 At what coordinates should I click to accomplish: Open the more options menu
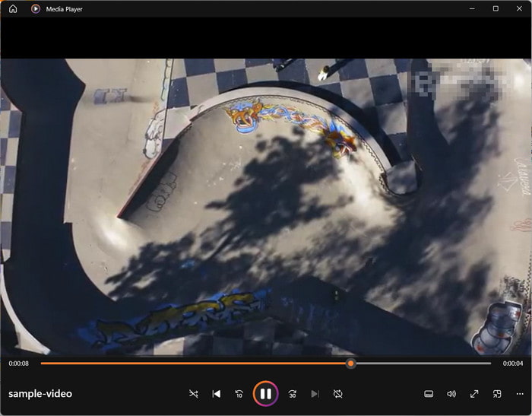(x=520, y=394)
